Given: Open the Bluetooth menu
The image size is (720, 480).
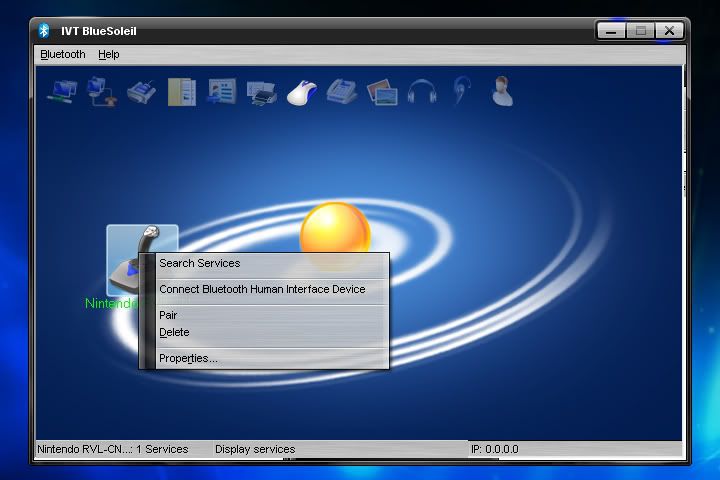Looking at the screenshot, I should 63,54.
